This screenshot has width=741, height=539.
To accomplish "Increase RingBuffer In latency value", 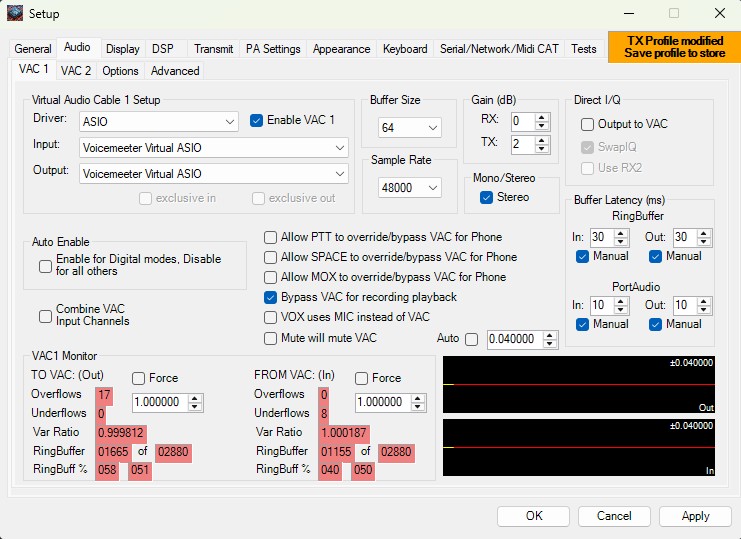I will pos(621,233).
